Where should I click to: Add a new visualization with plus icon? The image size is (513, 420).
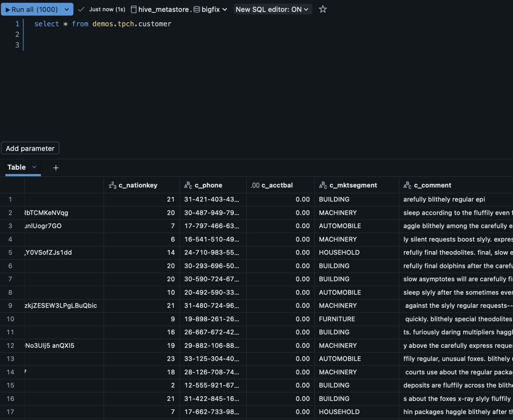(56, 168)
